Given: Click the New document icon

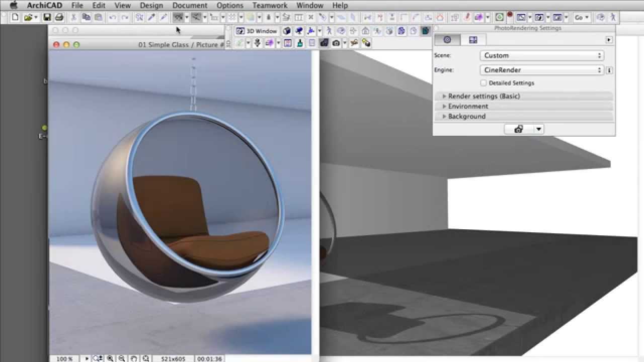Looking at the screenshot, I should click(x=15, y=17).
